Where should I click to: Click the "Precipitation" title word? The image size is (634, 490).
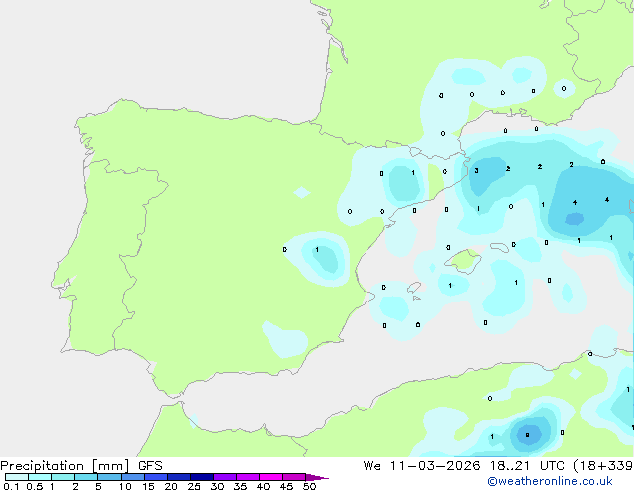pos(42,466)
